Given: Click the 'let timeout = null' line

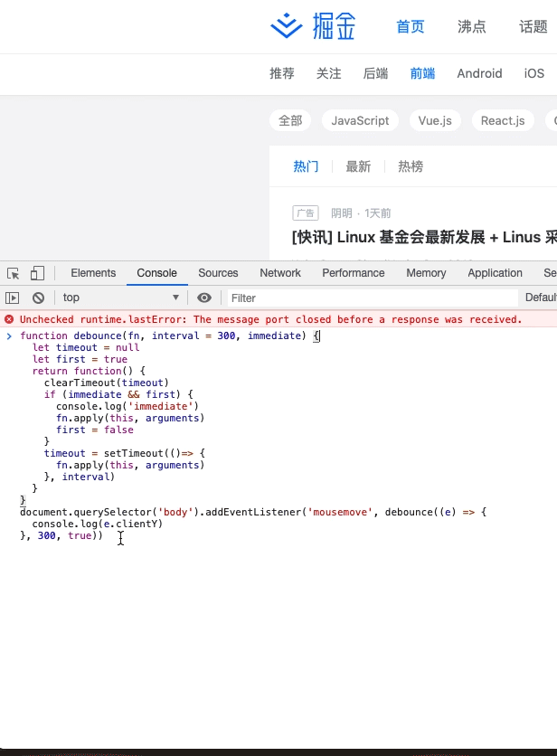Looking at the screenshot, I should click(x=86, y=347).
